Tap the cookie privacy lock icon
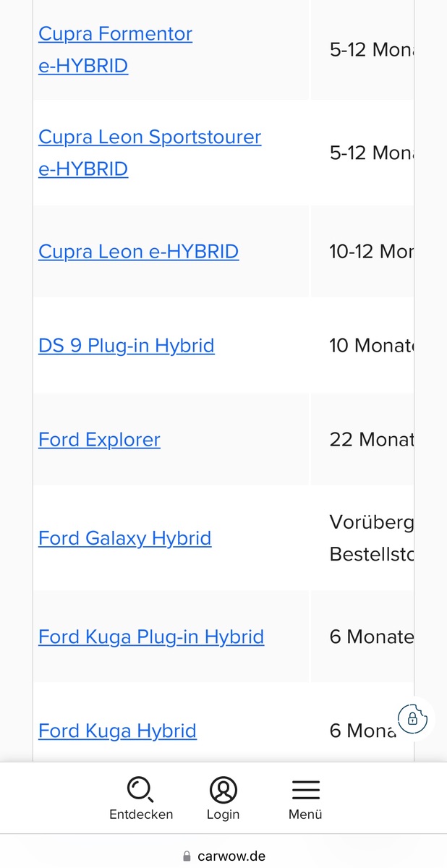The image size is (447, 868). [413, 718]
